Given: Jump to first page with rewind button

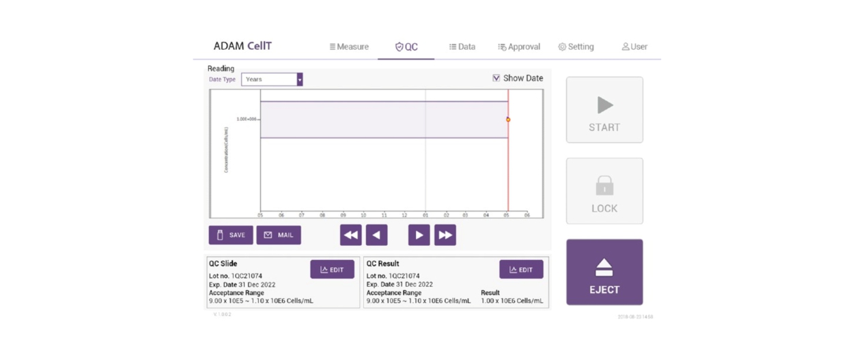Looking at the screenshot, I should pos(350,235).
